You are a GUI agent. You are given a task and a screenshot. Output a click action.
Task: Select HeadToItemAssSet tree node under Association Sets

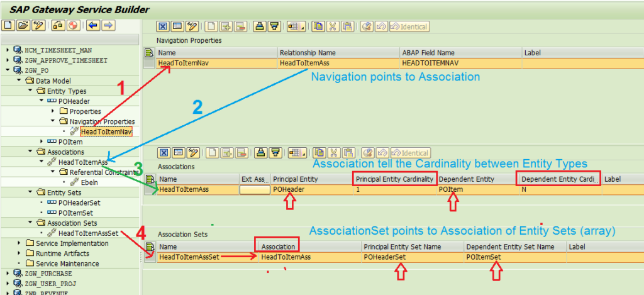coord(88,233)
